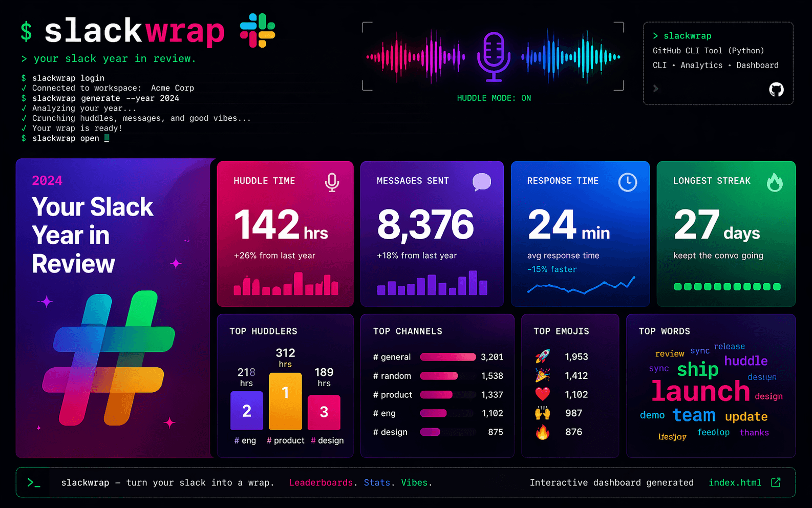Select the pink rank 3 podium block
Screen dimensions: 812x508
click(324, 412)
